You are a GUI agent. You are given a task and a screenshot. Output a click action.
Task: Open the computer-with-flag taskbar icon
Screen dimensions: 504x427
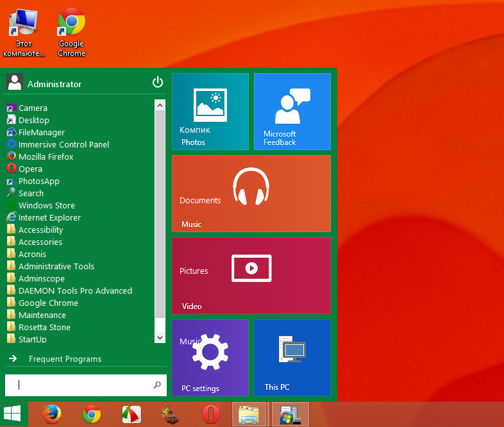click(x=290, y=414)
